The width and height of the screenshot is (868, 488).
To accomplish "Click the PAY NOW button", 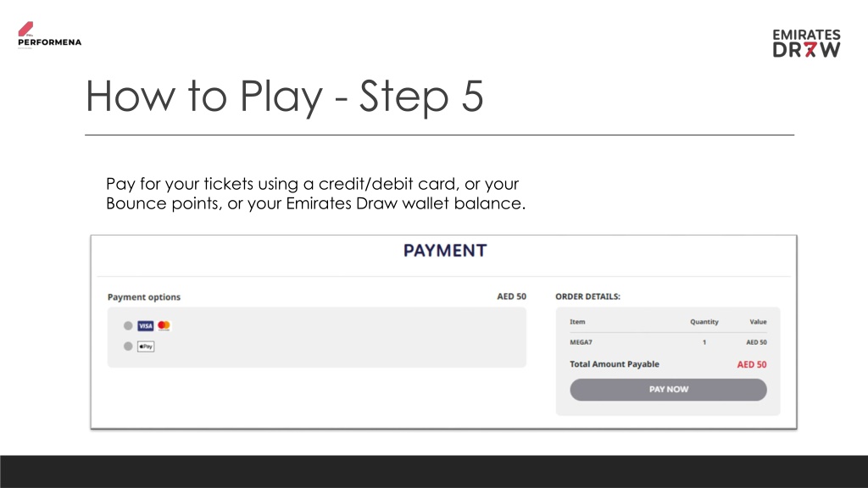I will pyautogui.click(x=668, y=390).
